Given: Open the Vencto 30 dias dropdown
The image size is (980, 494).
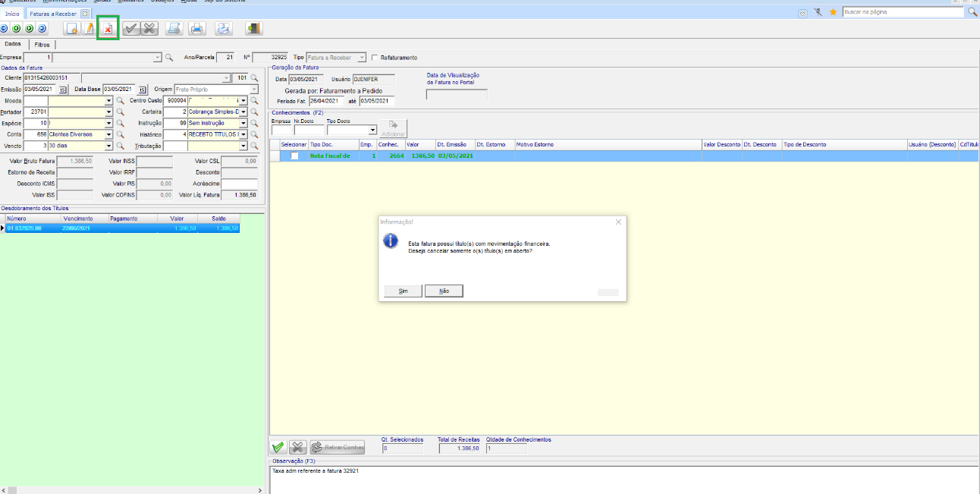Looking at the screenshot, I should [108, 146].
